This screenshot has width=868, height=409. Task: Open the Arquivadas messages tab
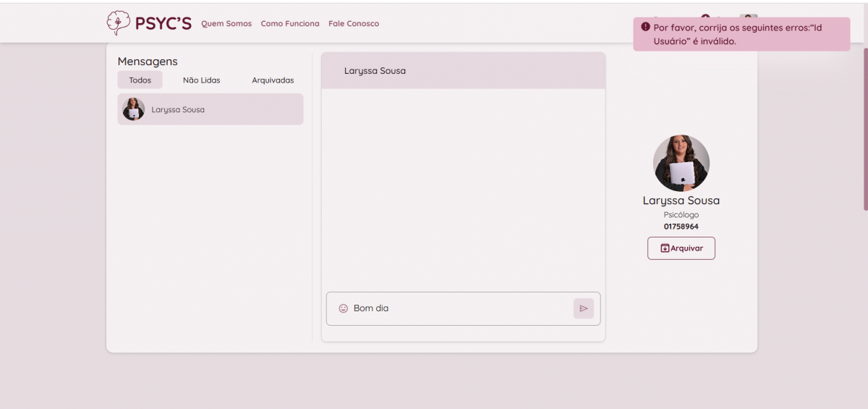[273, 80]
